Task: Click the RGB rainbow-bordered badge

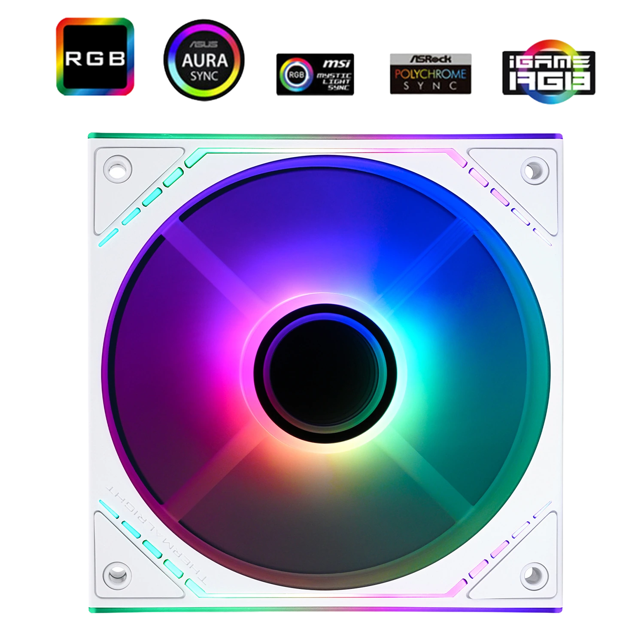Action: coord(95,56)
